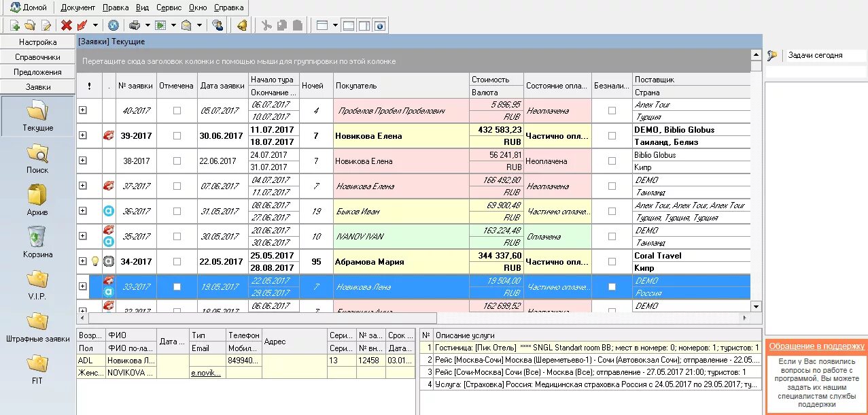Click the user search globe icon

[218, 26]
